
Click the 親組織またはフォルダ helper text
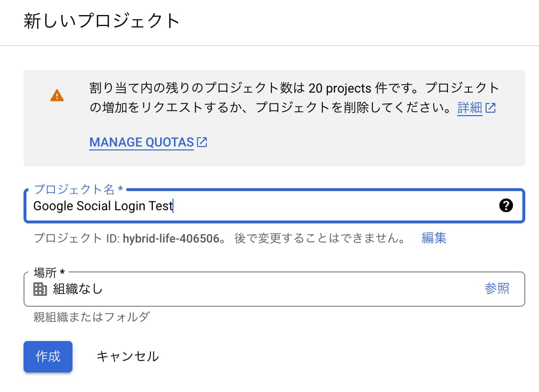click(92, 317)
